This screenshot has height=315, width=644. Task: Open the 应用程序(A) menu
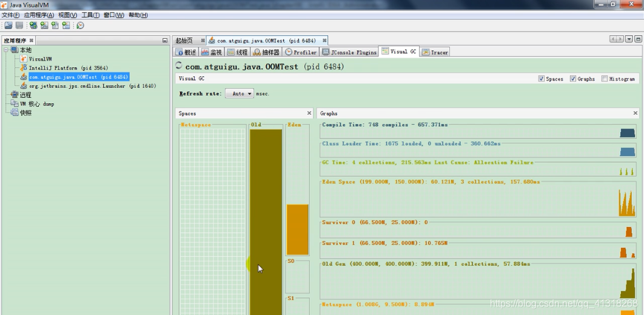pyautogui.click(x=39, y=15)
